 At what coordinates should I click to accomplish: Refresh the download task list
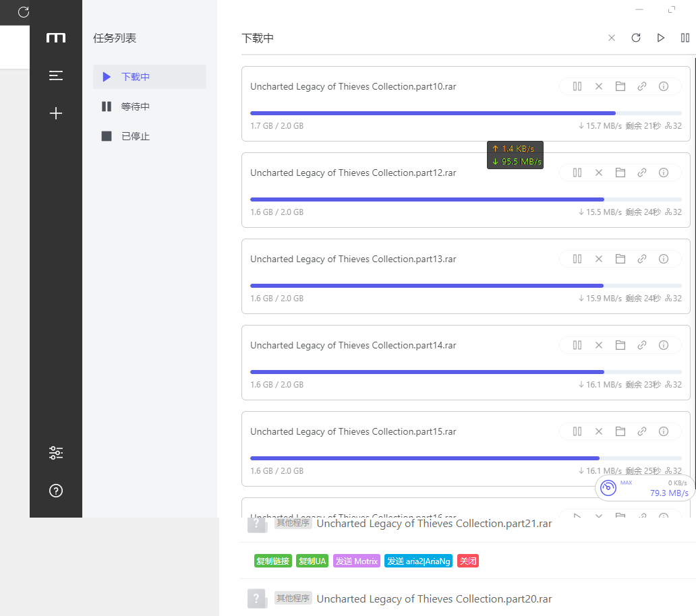pos(636,38)
